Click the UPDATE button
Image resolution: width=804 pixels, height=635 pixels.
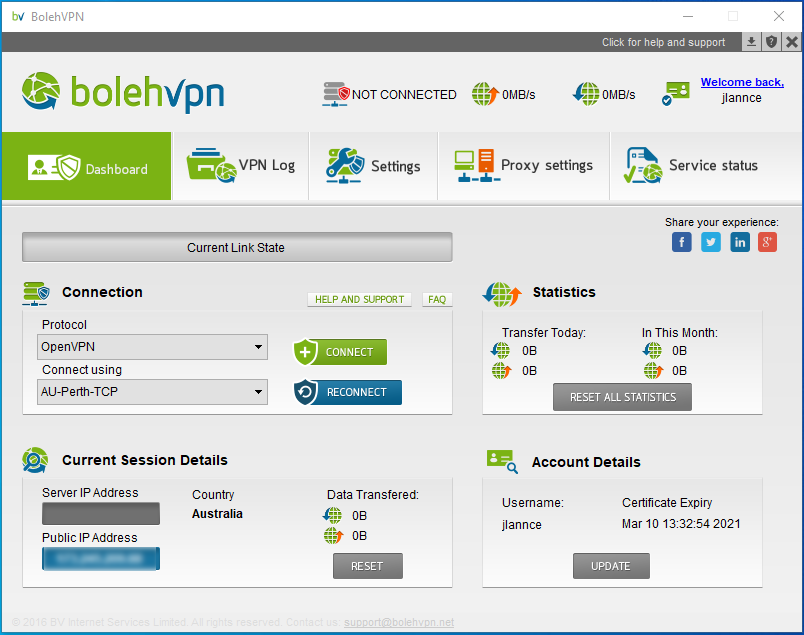(x=611, y=566)
